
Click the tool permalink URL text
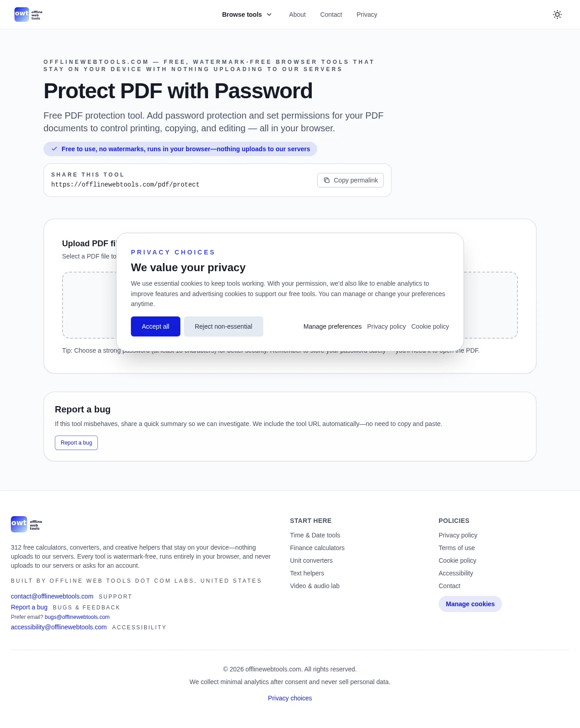tap(125, 185)
